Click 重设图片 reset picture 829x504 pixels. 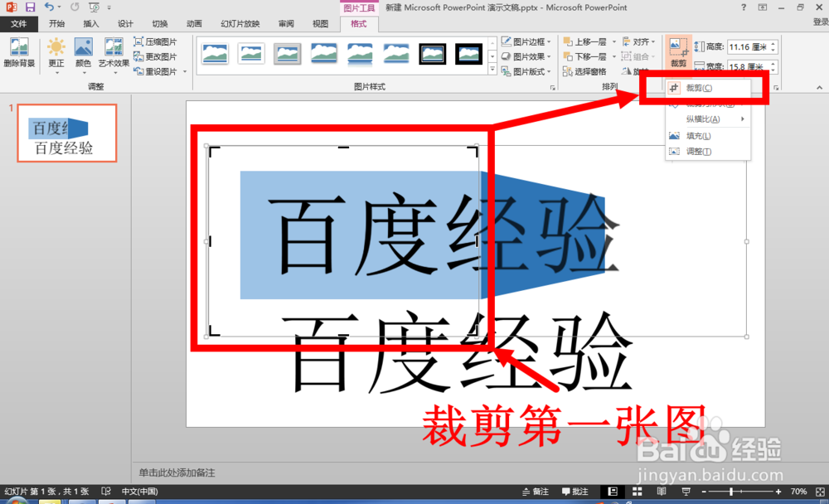156,71
